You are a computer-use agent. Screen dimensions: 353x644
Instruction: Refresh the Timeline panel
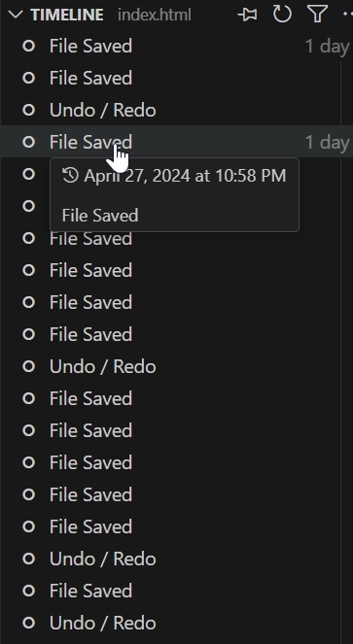point(282,15)
